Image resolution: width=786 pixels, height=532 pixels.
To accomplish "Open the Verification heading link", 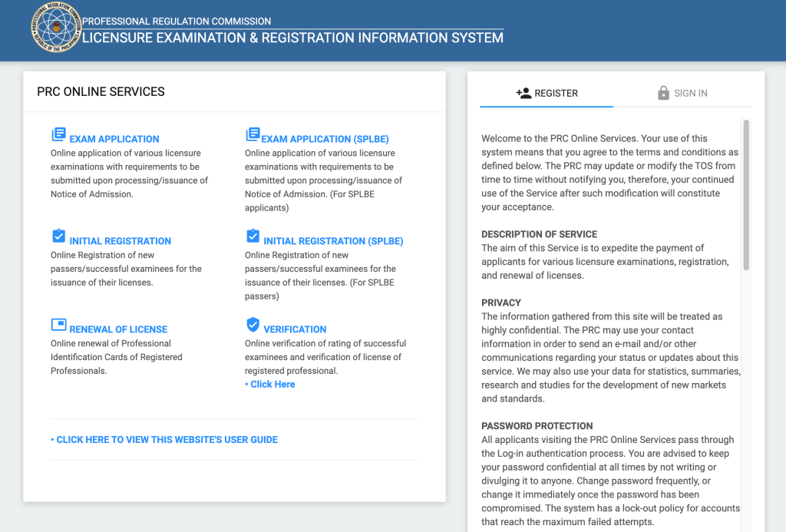I will tap(295, 329).
